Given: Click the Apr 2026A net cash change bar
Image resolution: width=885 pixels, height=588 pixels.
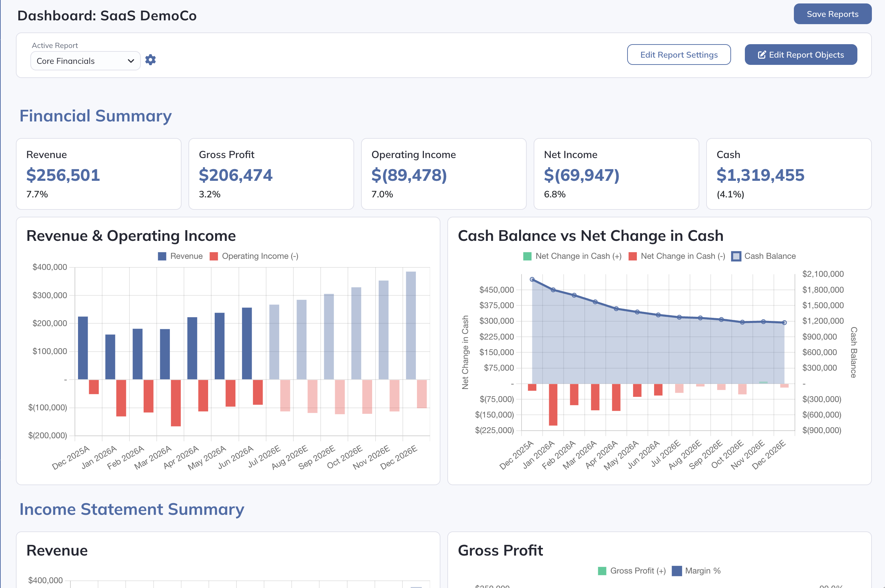Looking at the screenshot, I should [x=616, y=398].
